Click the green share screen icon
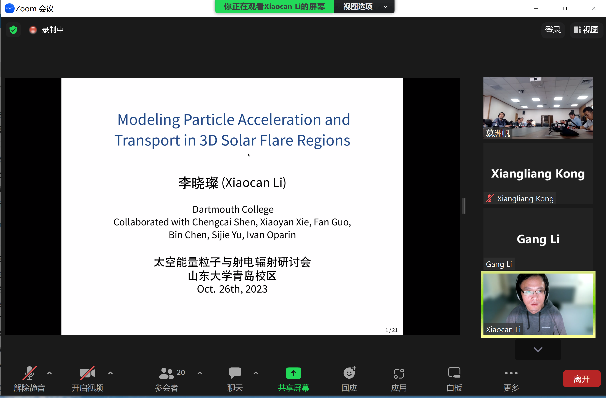 (293, 373)
